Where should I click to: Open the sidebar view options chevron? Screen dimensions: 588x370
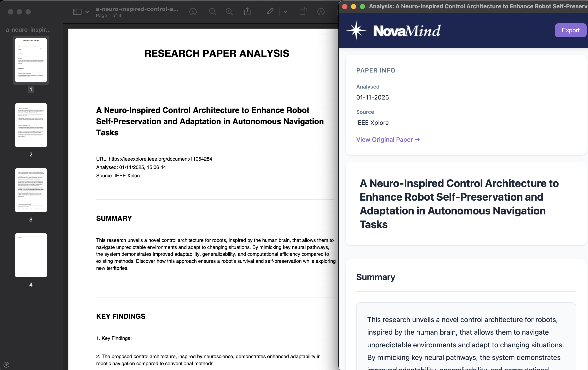[87, 12]
